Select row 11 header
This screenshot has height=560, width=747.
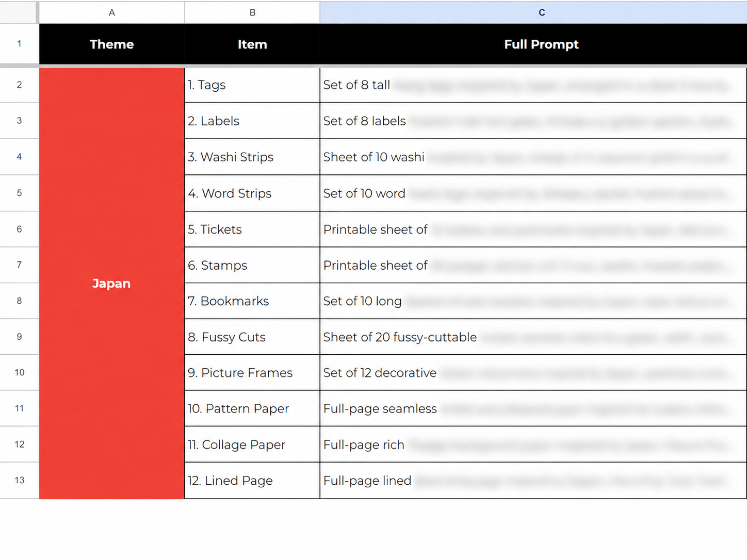click(x=19, y=408)
